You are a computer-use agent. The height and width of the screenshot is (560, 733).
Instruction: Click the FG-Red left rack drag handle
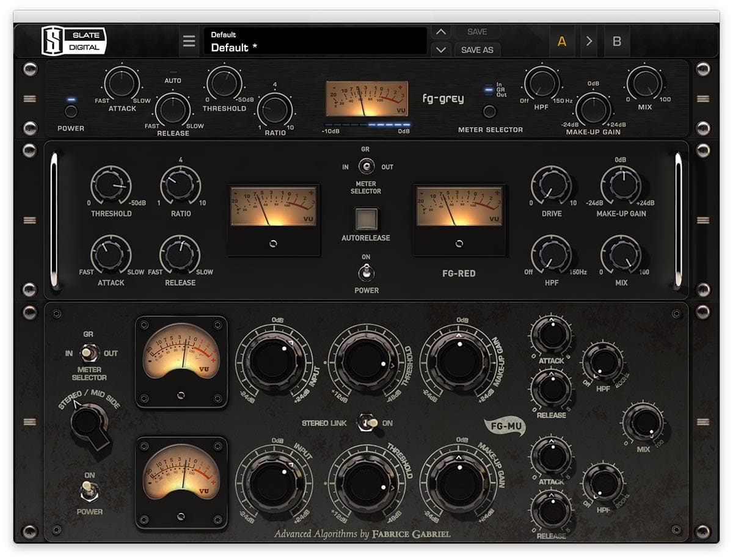coord(30,220)
